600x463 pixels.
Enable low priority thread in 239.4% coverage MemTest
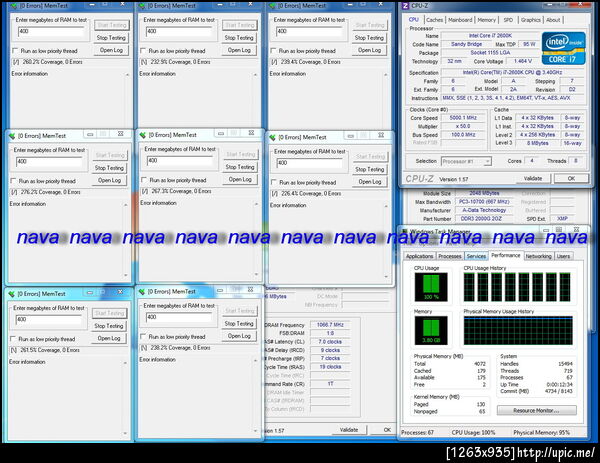pyautogui.click(x=273, y=51)
